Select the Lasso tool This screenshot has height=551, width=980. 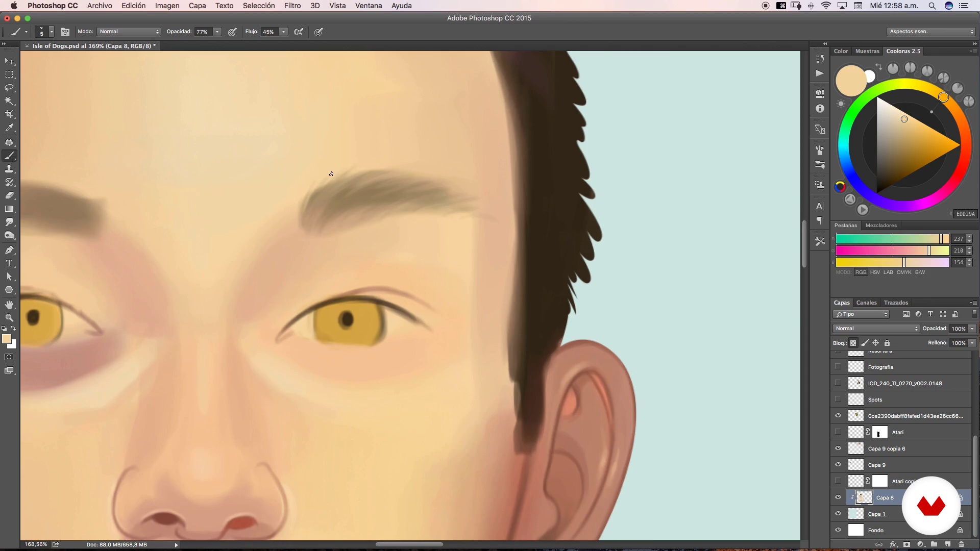point(9,88)
